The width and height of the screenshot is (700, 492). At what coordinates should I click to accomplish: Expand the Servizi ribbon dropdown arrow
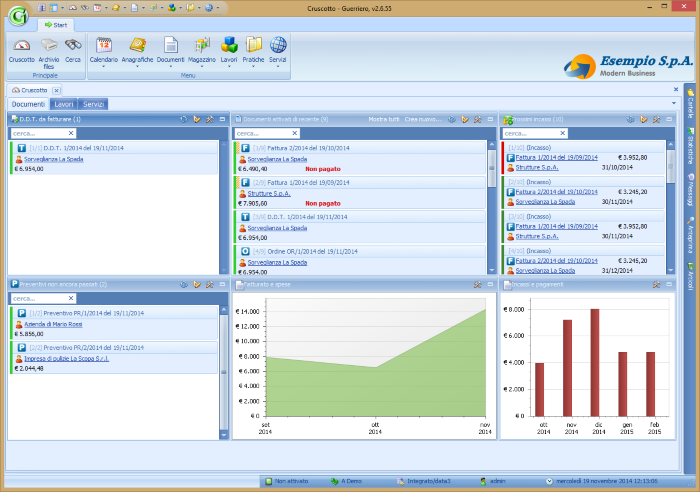(278, 67)
